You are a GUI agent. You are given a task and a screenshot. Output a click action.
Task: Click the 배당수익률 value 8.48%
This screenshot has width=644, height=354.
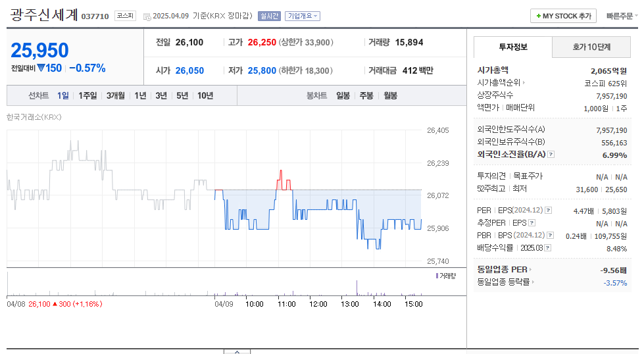point(616,249)
